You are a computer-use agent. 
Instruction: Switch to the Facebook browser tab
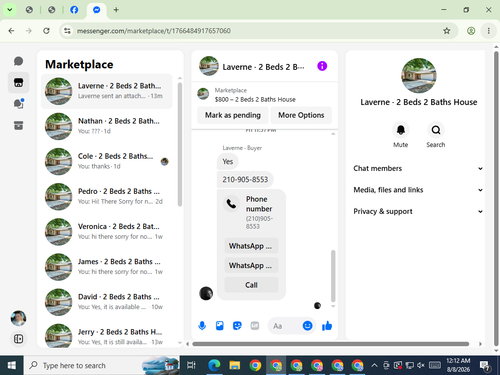pyautogui.click(x=74, y=10)
